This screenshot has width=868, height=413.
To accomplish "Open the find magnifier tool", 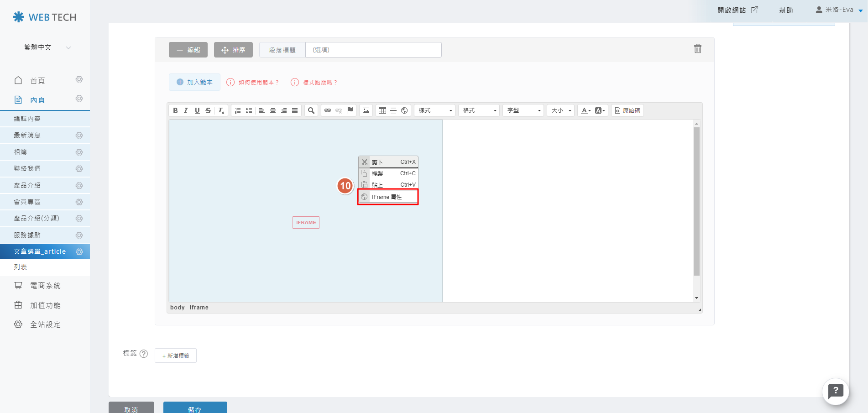I will click(x=311, y=110).
